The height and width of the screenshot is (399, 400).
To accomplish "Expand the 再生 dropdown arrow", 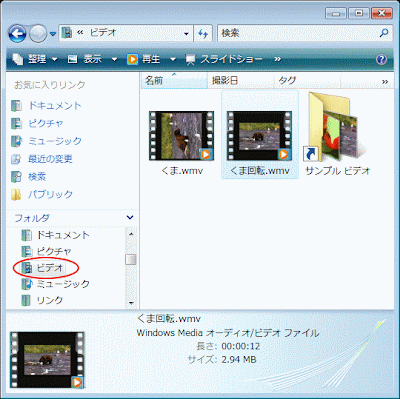I will [173, 60].
